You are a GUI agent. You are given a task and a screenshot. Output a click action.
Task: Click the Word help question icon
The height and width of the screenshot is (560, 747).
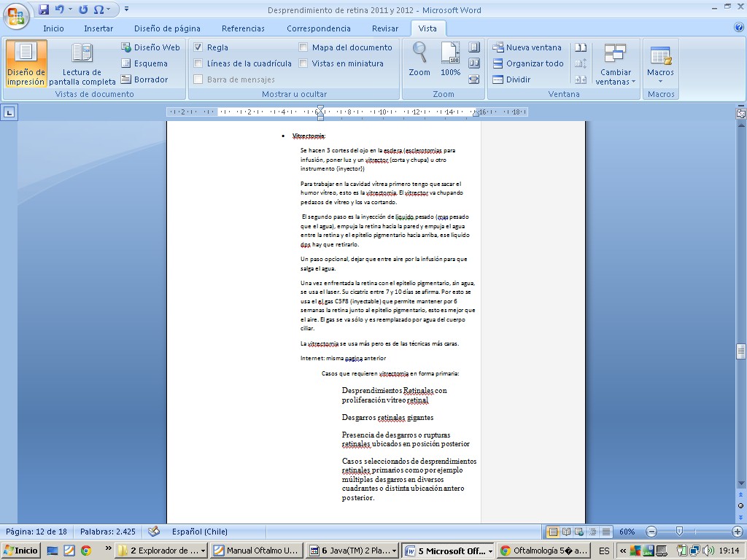click(x=738, y=28)
